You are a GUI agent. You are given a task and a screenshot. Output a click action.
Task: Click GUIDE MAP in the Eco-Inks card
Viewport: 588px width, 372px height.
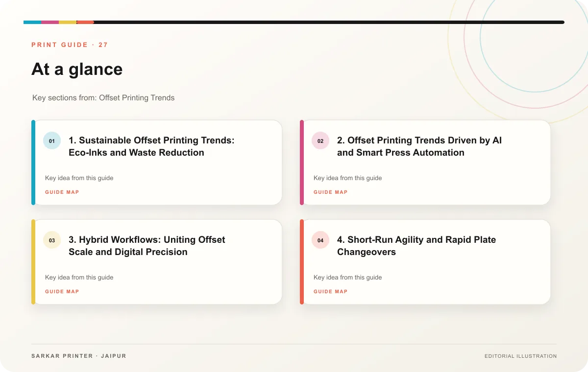pyautogui.click(x=62, y=192)
